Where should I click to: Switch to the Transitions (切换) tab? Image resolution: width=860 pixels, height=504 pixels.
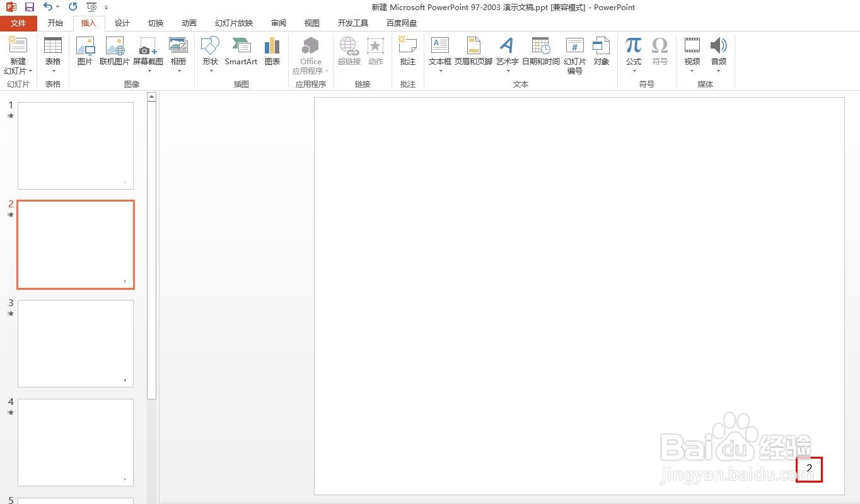(x=156, y=23)
